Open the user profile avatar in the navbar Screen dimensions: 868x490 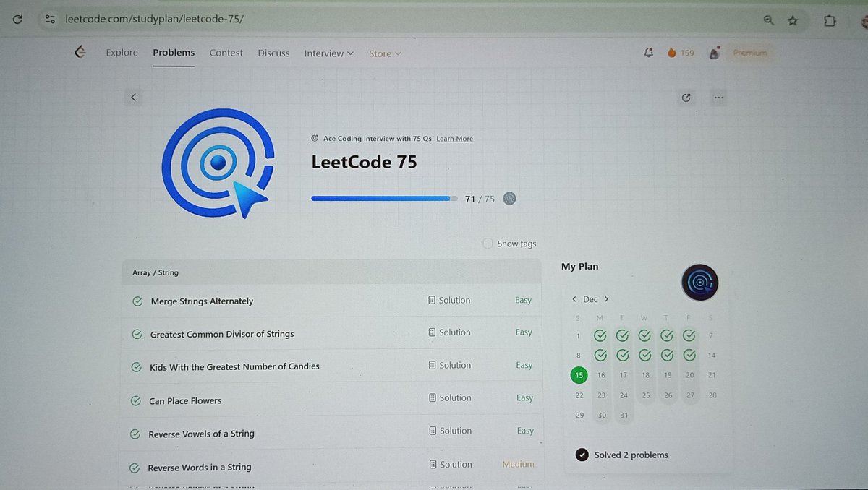(715, 53)
